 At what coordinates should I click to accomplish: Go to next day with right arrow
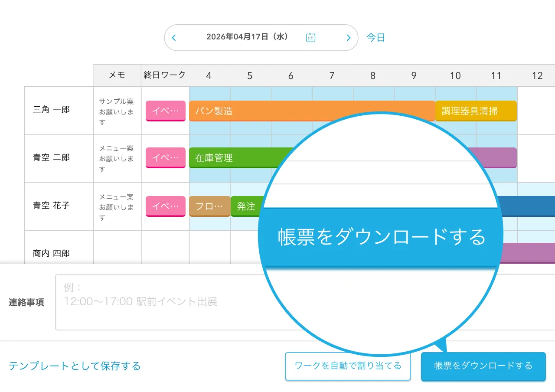[348, 38]
